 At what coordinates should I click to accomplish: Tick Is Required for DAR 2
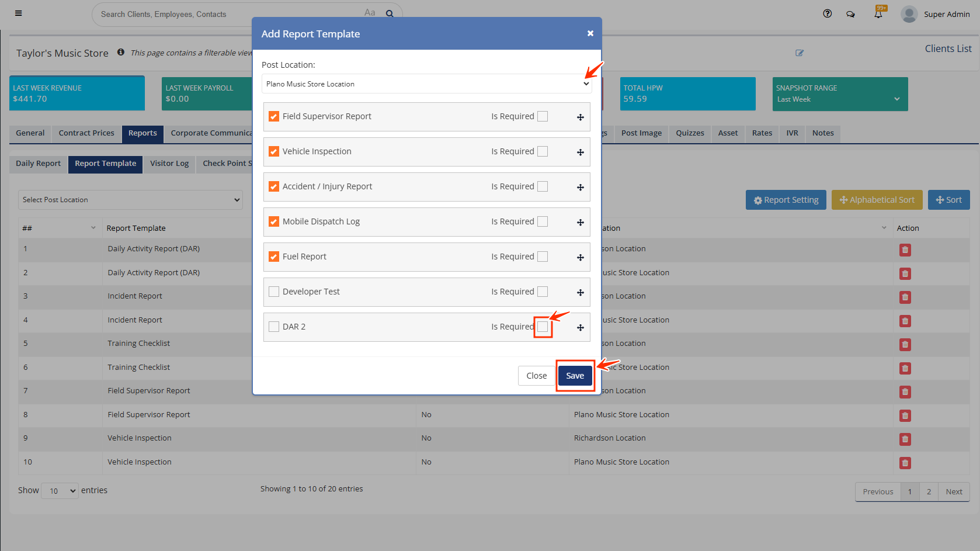[x=543, y=327]
